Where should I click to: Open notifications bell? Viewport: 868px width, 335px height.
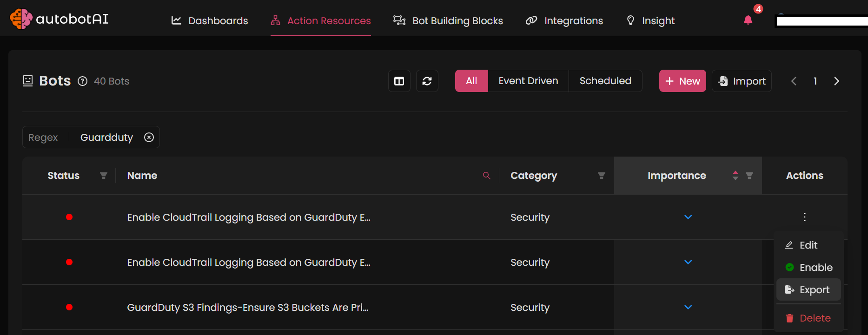tap(748, 20)
